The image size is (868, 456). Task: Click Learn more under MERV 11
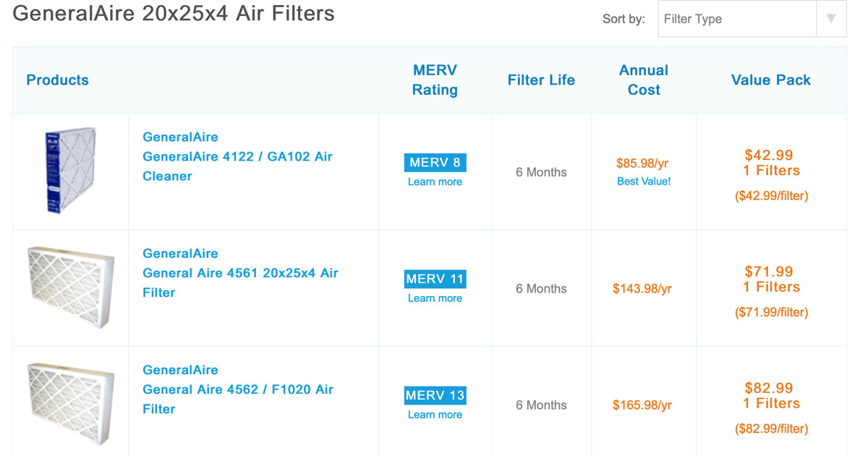(x=435, y=298)
